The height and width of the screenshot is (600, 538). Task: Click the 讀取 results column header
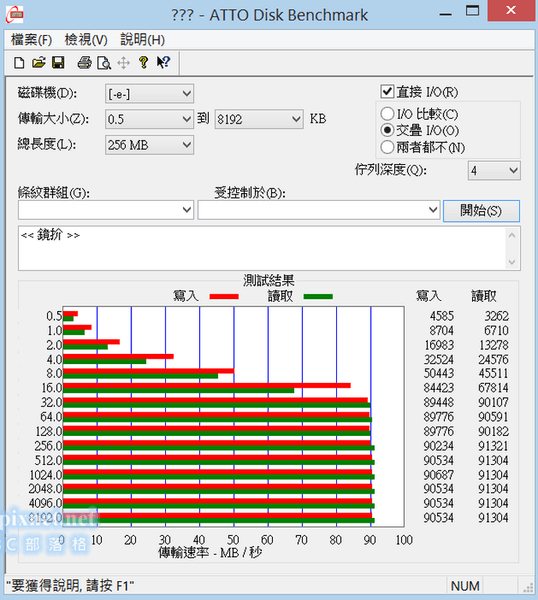[484, 296]
